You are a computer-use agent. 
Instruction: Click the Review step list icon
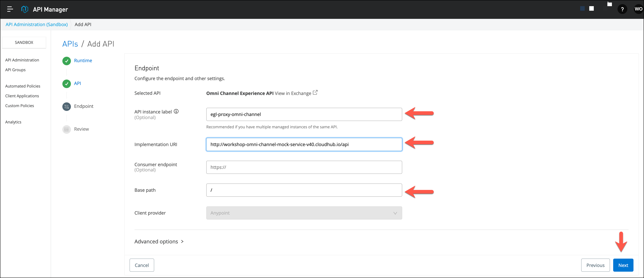67,130
